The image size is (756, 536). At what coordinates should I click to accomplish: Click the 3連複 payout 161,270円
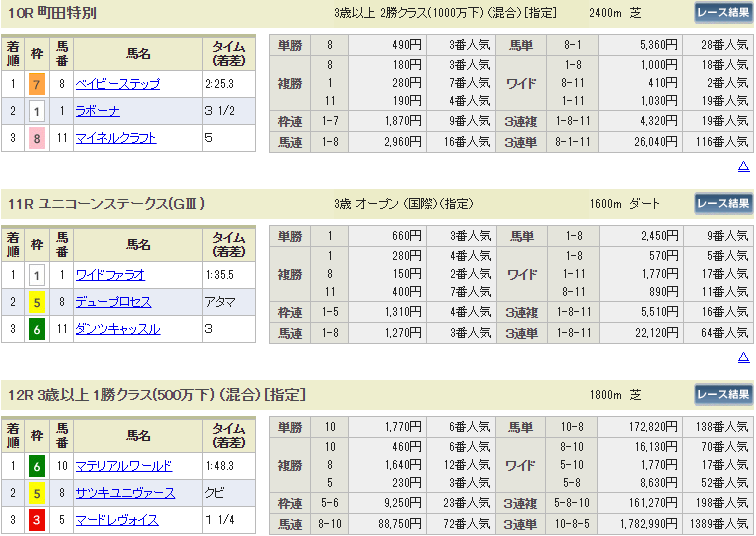point(653,503)
